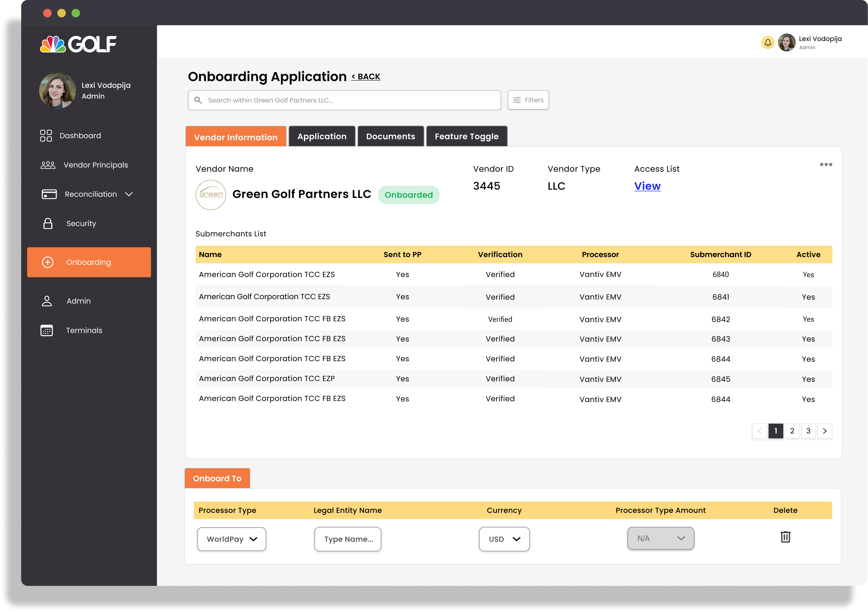Screen dimensions: 868x612
Task: Click the Processor Type Amount column header
Action: [x=661, y=510]
